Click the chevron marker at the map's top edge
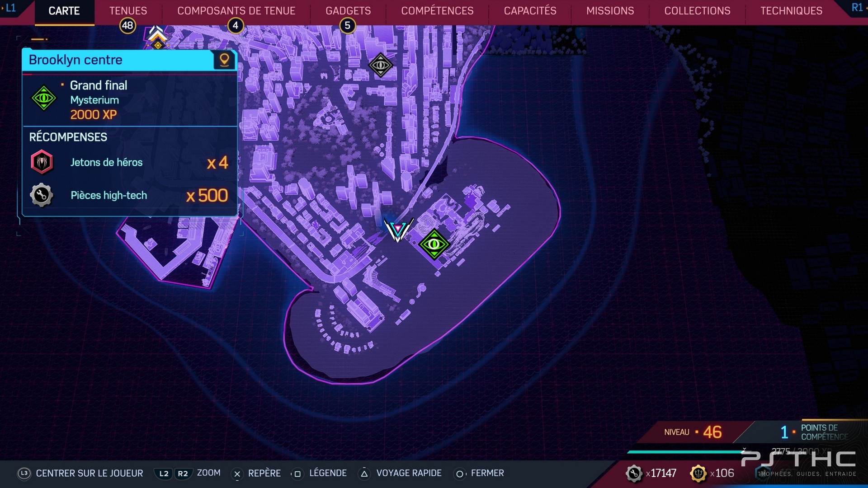 (x=157, y=36)
